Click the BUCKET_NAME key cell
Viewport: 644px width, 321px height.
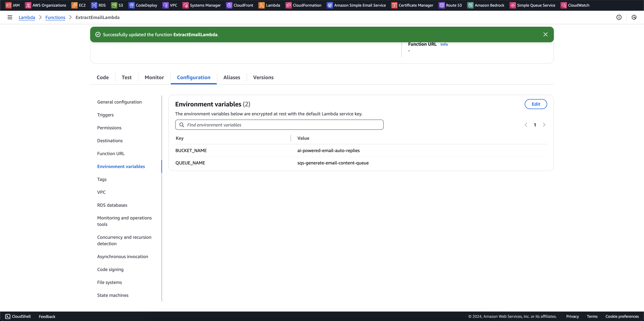(191, 150)
